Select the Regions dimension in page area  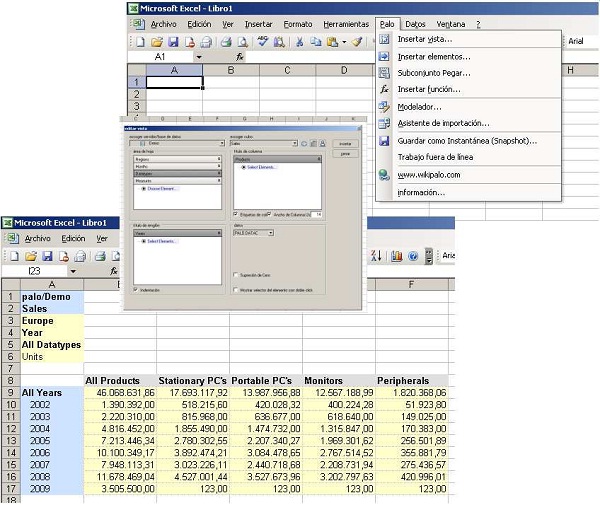pos(177,159)
